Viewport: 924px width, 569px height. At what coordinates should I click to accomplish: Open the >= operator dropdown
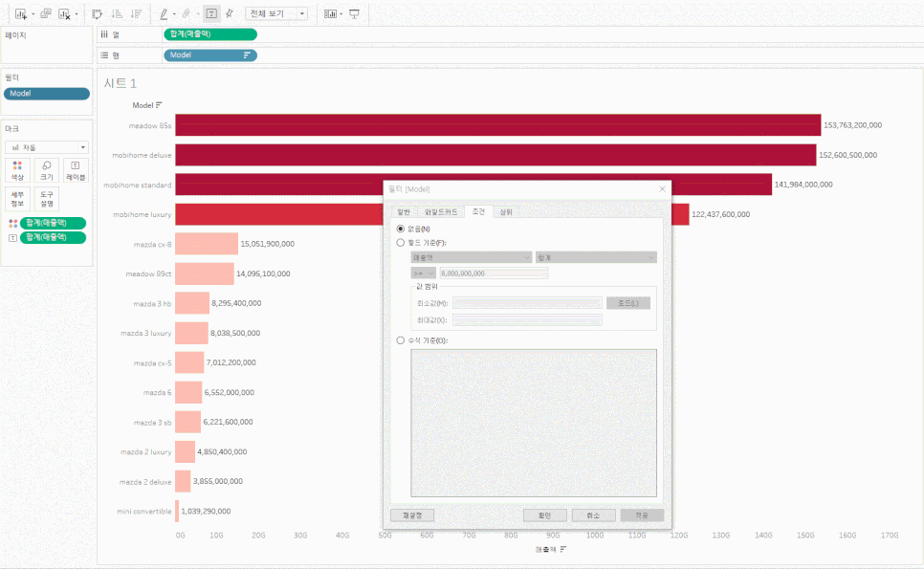pyautogui.click(x=423, y=274)
